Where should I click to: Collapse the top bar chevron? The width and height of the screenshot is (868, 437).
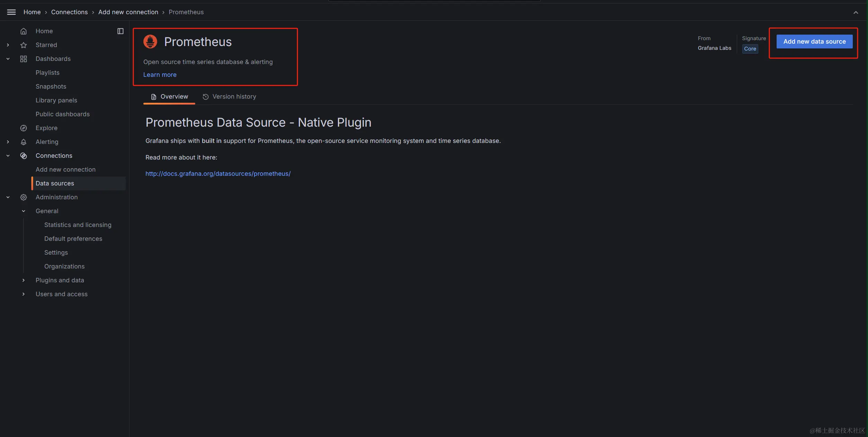[856, 12]
